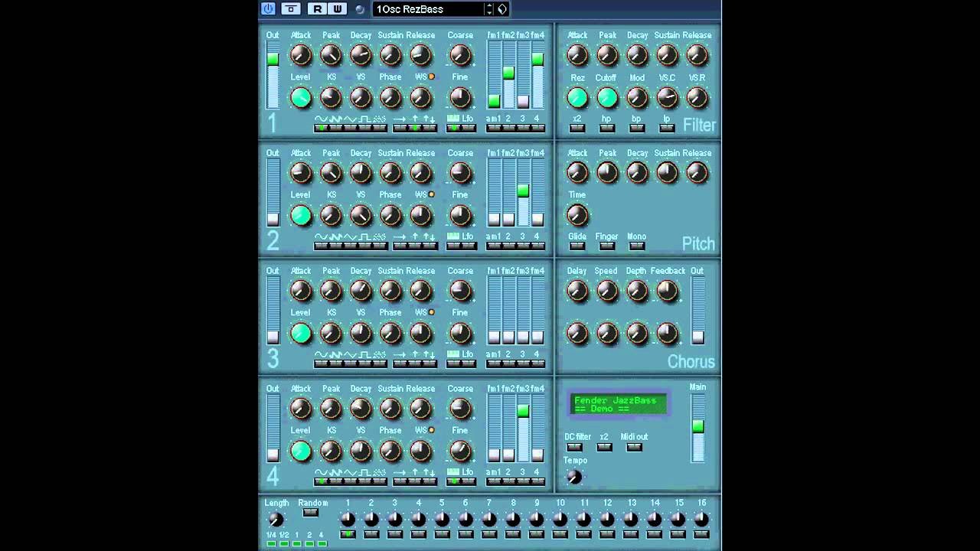980x551 pixels.
Task: Click the Decay knob of the Pitch envelope
Action: (x=637, y=173)
